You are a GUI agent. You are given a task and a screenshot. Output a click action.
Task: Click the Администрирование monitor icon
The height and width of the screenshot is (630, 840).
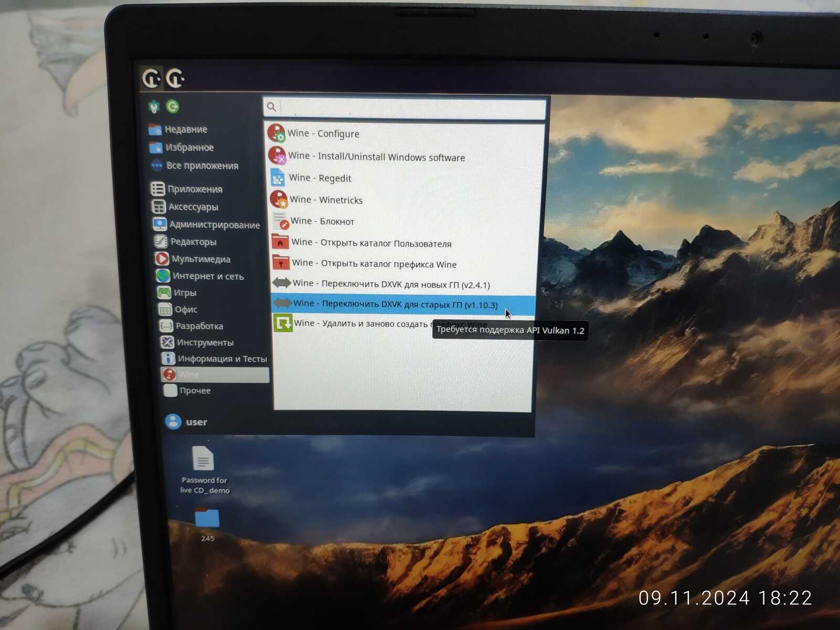tap(160, 224)
